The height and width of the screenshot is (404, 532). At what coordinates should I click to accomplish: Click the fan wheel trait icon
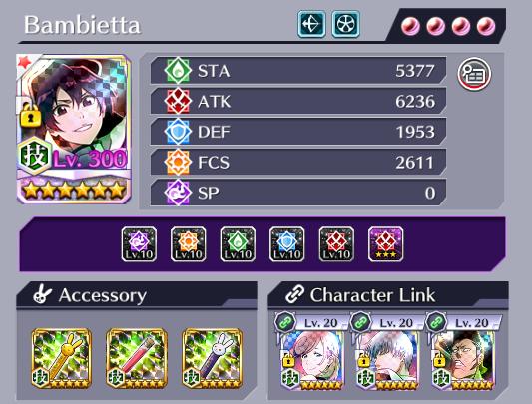click(345, 24)
